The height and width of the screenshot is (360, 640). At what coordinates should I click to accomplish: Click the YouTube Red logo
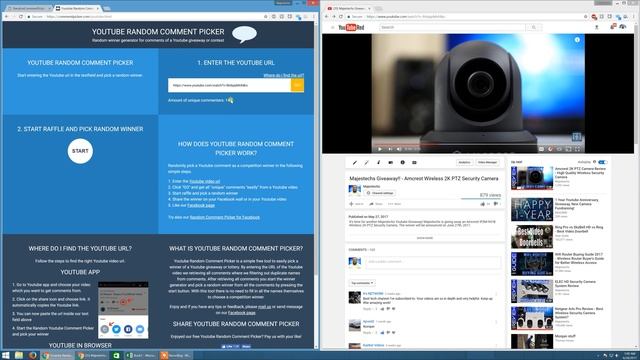pyautogui.click(x=351, y=27)
